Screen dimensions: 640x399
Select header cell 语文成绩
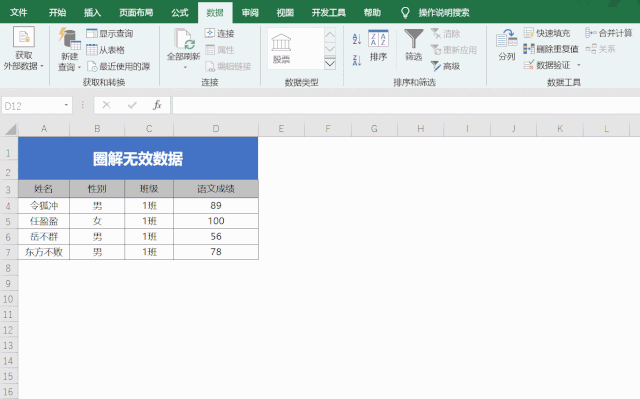[x=216, y=188]
